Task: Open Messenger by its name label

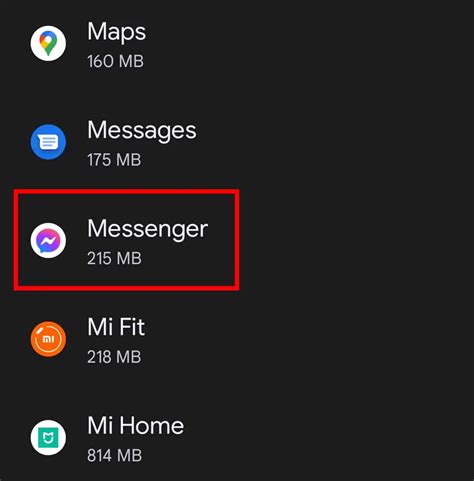Action: (148, 230)
